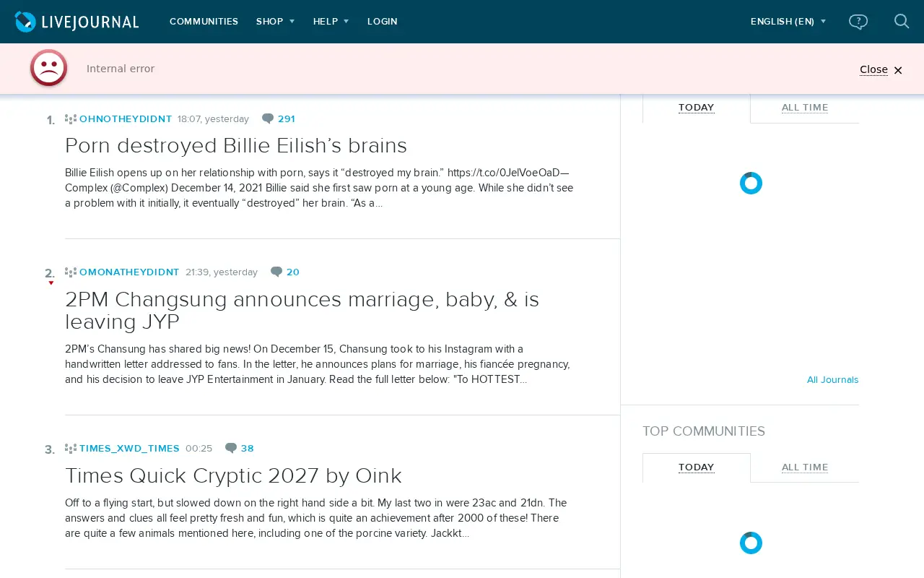The height and width of the screenshot is (578, 924).
Task: Click community icon next to TIMES_XWD_TIMES
Action: click(71, 449)
